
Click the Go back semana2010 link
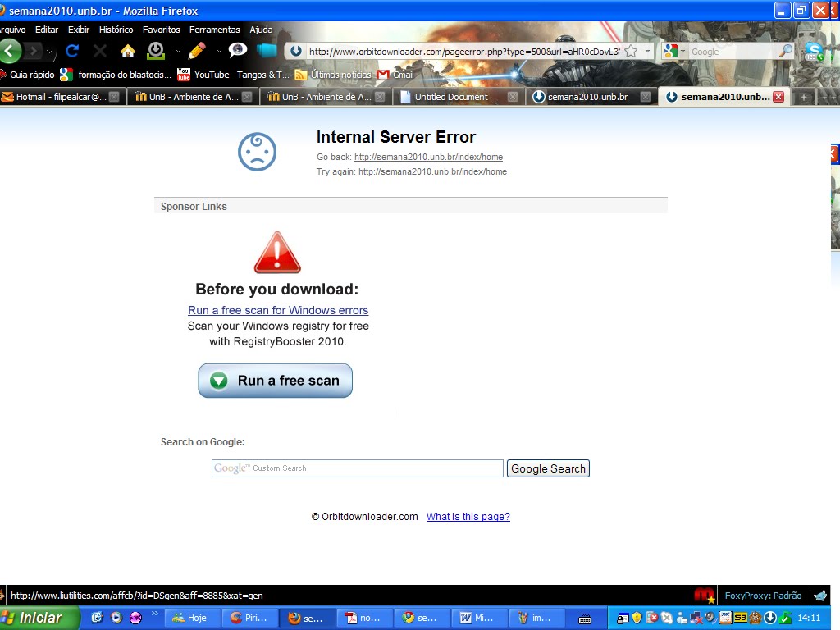click(428, 157)
